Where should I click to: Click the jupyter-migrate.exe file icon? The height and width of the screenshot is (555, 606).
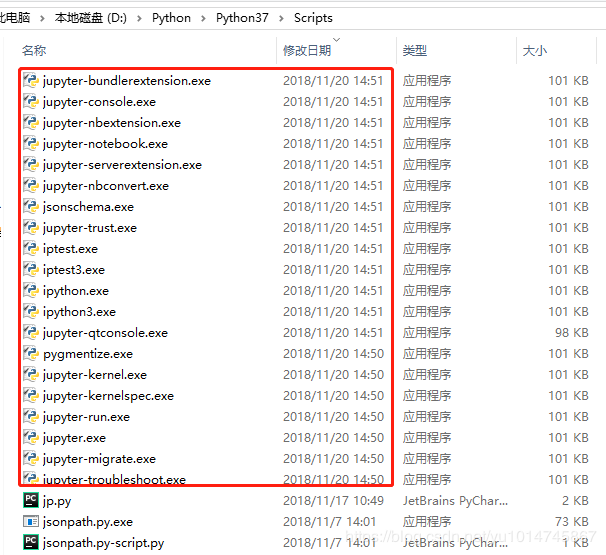(x=31, y=458)
